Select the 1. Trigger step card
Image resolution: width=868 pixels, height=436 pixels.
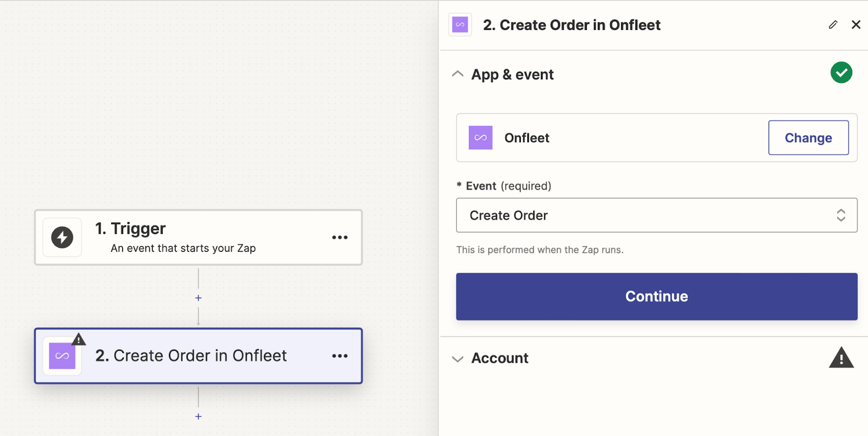coord(199,237)
